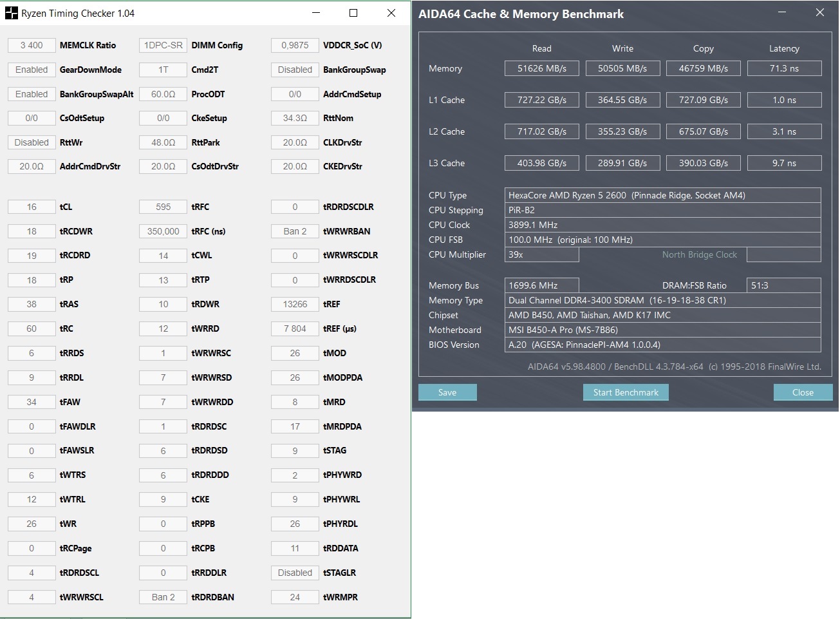Click the CPU Clock 3899.1 MHz field

663,225
